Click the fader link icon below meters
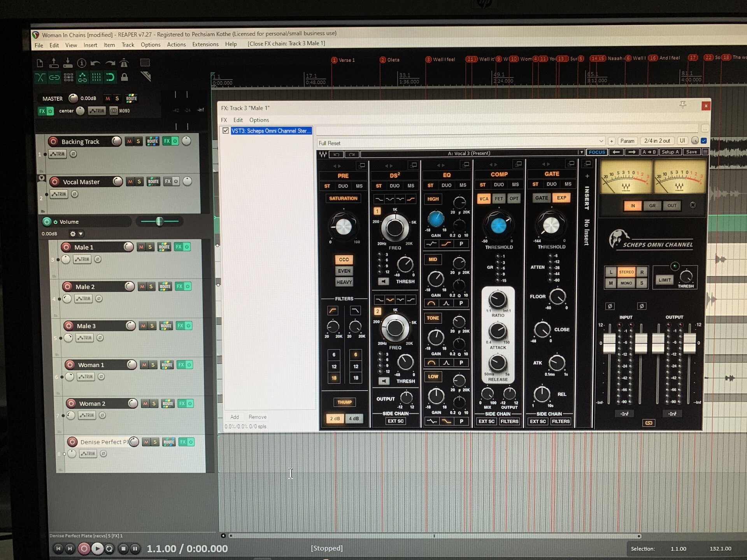This screenshot has height=560, width=747. pos(649,423)
